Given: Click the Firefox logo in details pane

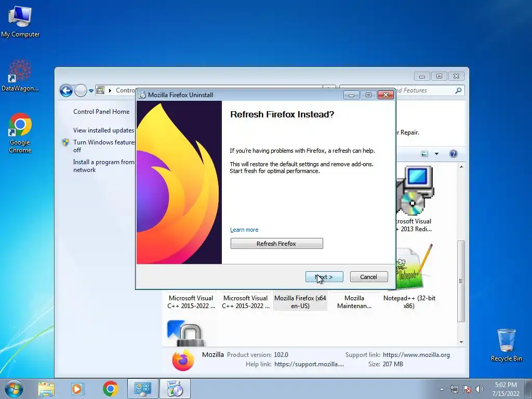Looking at the screenshot, I should pos(183,360).
